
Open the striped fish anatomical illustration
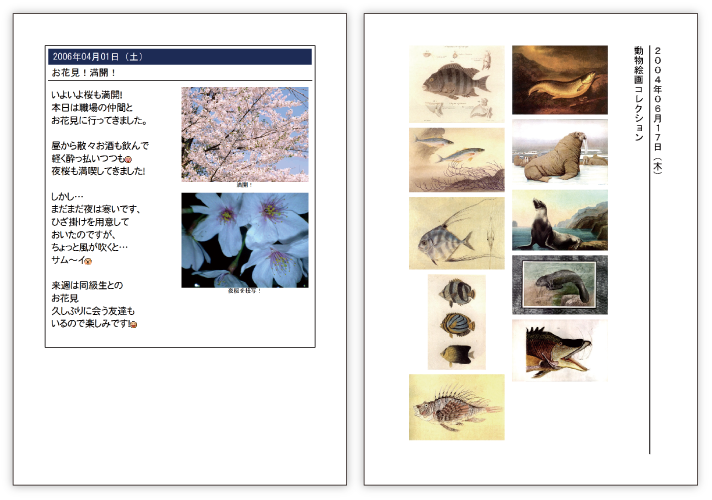tap(456, 84)
